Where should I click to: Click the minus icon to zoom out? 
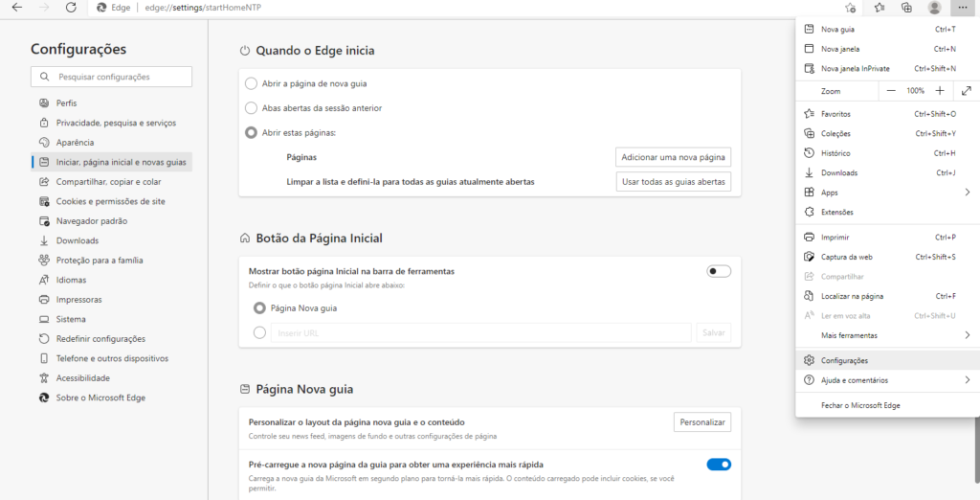(891, 91)
